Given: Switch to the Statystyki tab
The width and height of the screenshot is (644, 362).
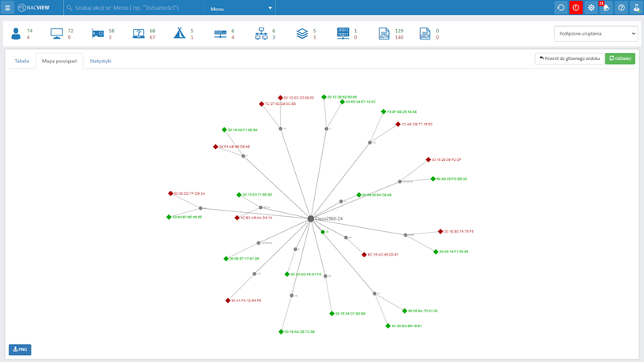Looking at the screenshot, I should pyautogui.click(x=100, y=61).
